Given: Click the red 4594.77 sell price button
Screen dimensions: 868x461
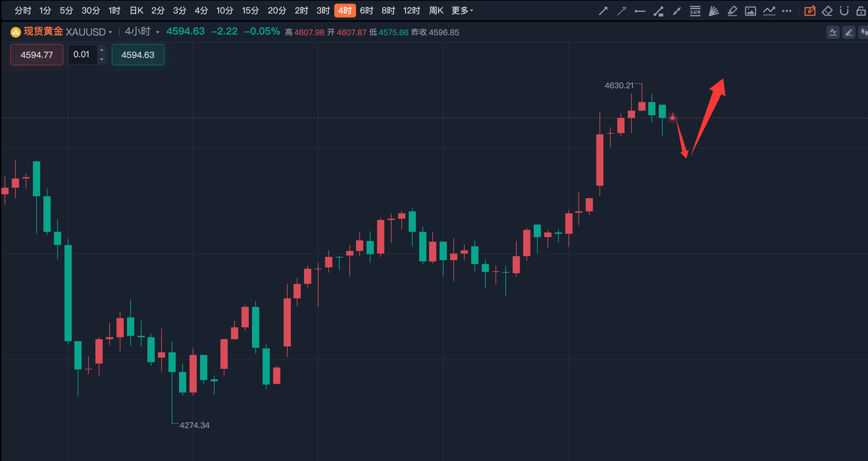Looking at the screenshot, I should click(37, 55).
